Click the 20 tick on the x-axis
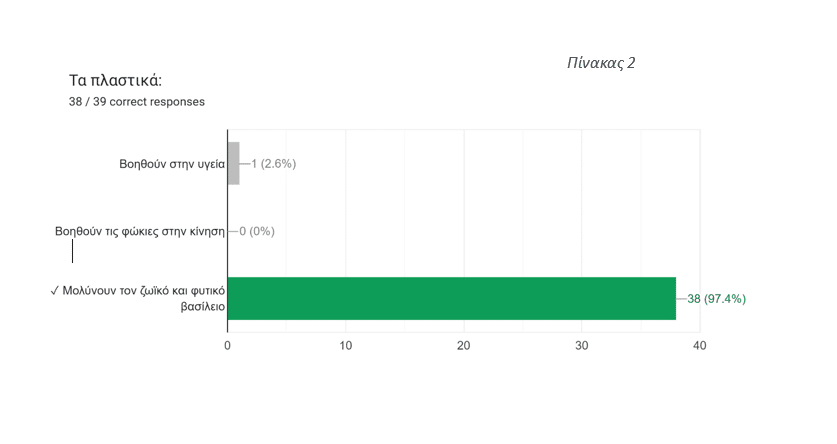Screen dimensions: 837x444 click(463, 346)
